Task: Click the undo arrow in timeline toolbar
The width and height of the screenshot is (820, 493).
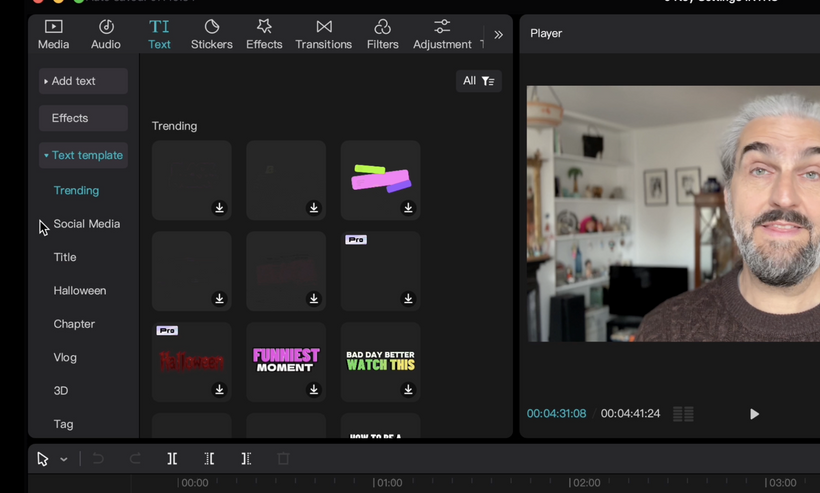Action: [x=98, y=459]
